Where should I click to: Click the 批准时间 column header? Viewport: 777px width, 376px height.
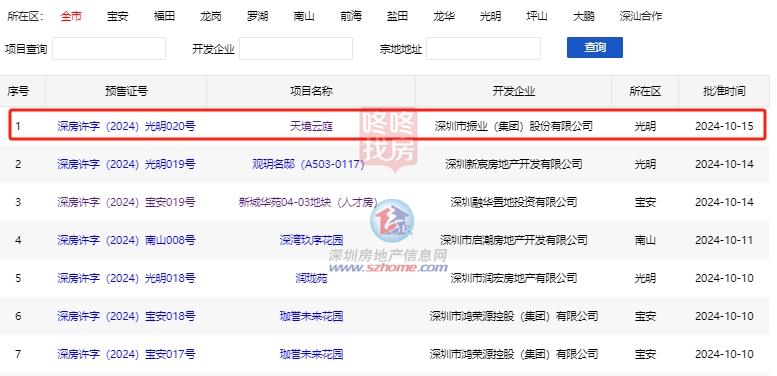coord(724,91)
